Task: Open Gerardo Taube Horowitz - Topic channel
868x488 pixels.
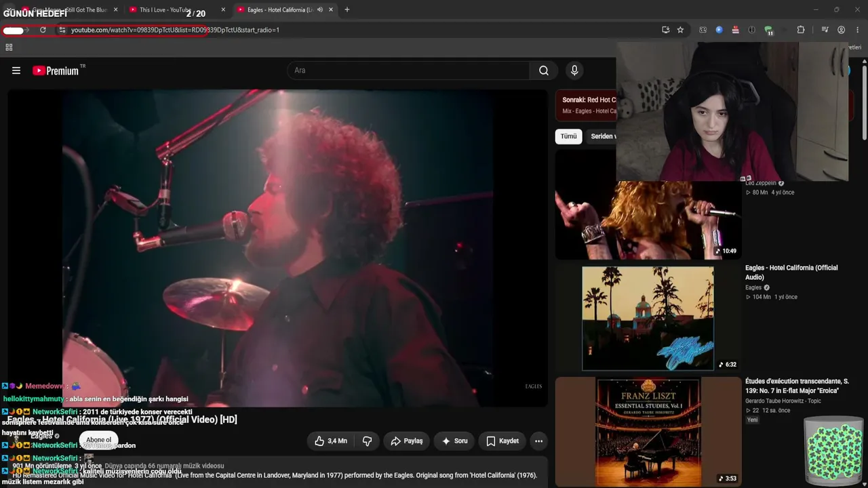Action: point(783,401)
